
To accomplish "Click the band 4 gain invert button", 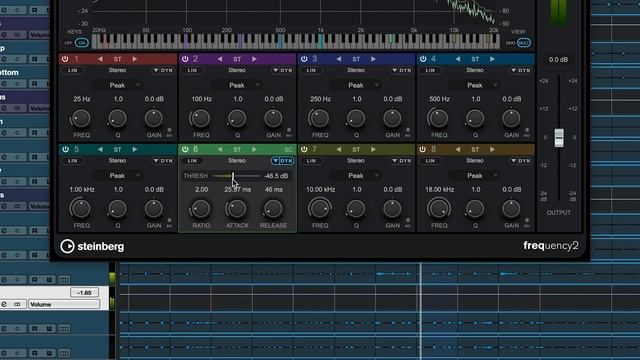I will coord(527,132).
